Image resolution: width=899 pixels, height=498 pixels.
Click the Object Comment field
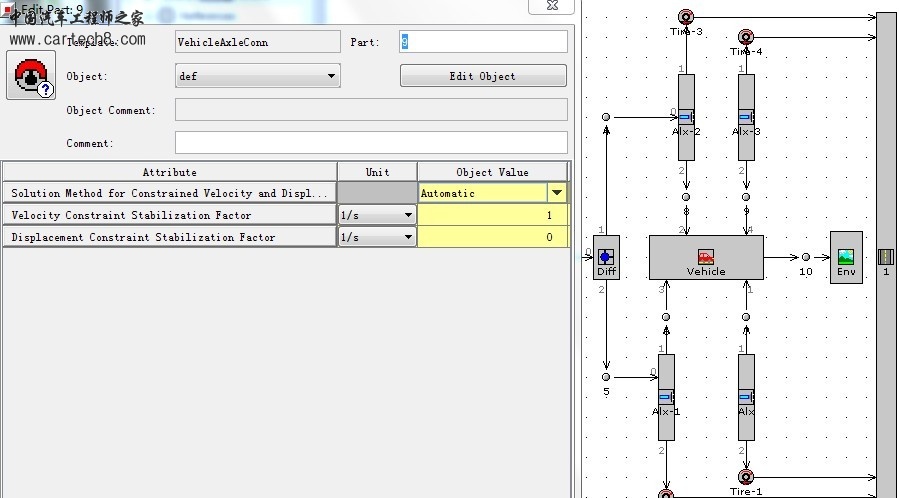[x=371, y=109]
